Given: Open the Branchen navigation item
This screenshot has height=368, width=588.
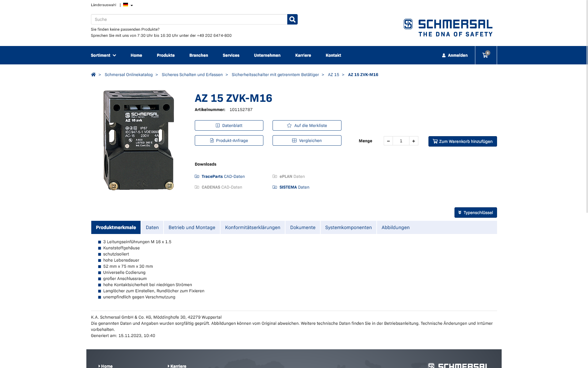Looking at the screenshot, I should click(198, 55).
